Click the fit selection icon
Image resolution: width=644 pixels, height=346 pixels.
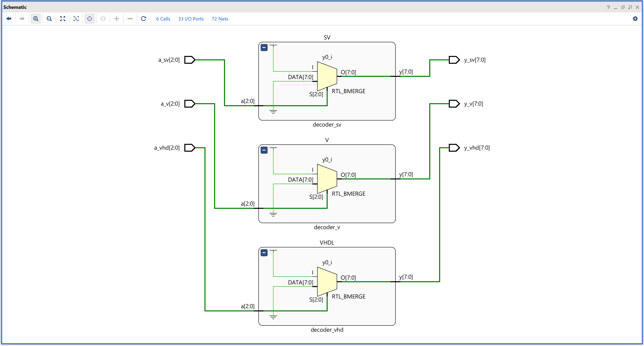[x=76, y=19]
